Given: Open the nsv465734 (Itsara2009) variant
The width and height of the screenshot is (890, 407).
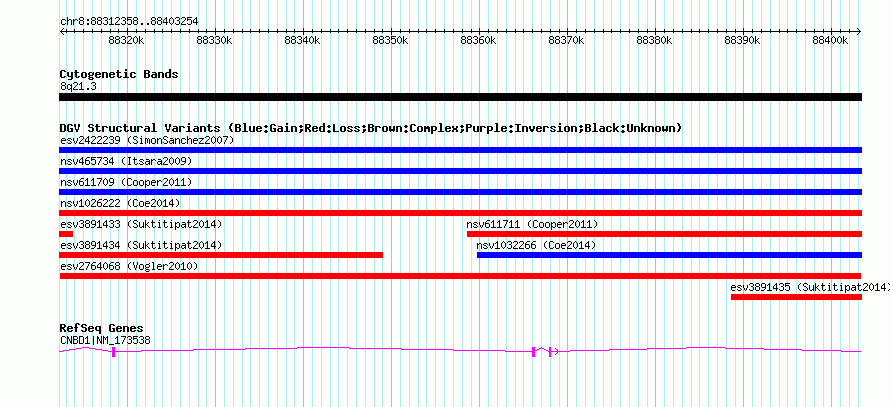Looking at the screenshot, I should click(126, 161).
